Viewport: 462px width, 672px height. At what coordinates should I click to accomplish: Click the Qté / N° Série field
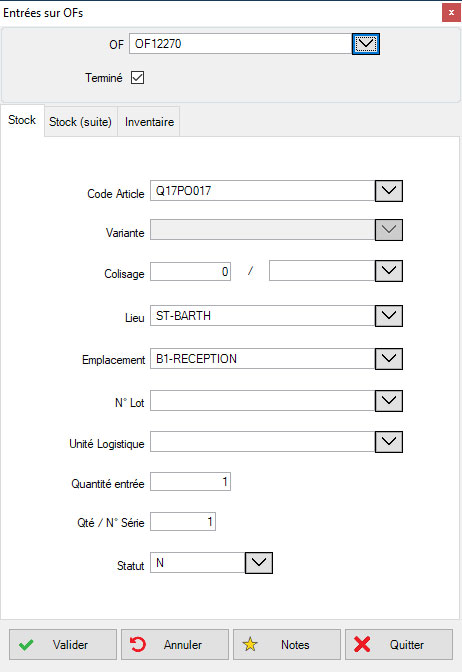[x=183, y=522]
